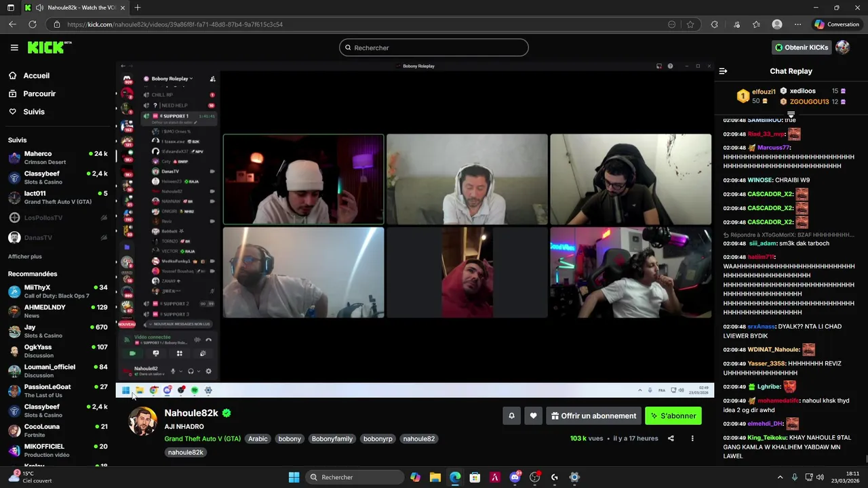
Task: Open Windows Start menu
Action: point(294,477)
